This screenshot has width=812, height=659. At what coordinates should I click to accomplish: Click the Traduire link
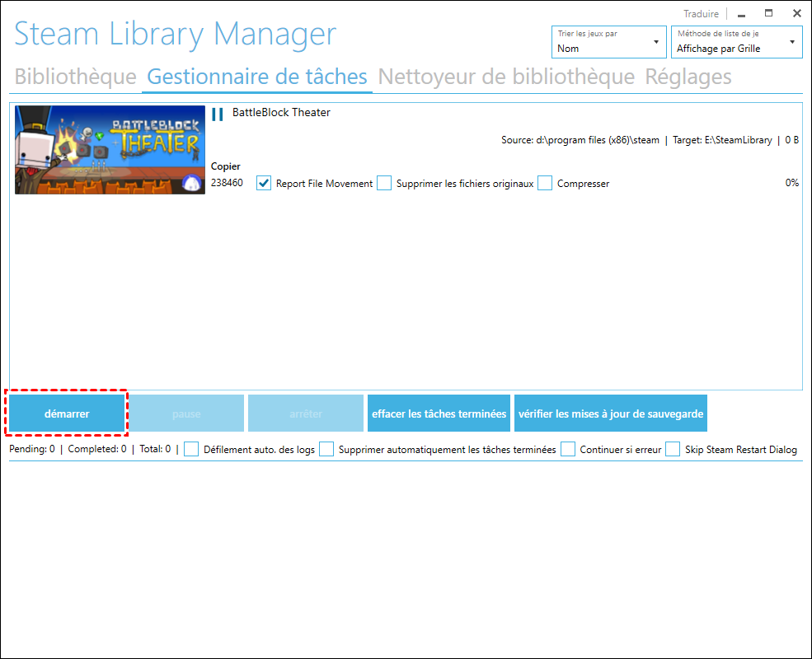(x=701, y=14)
